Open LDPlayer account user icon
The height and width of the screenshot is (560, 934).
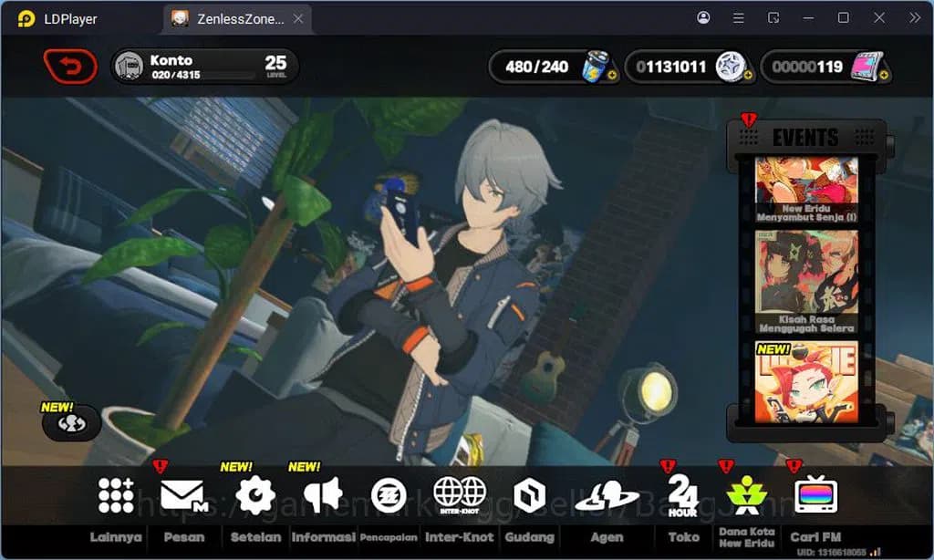703,18
